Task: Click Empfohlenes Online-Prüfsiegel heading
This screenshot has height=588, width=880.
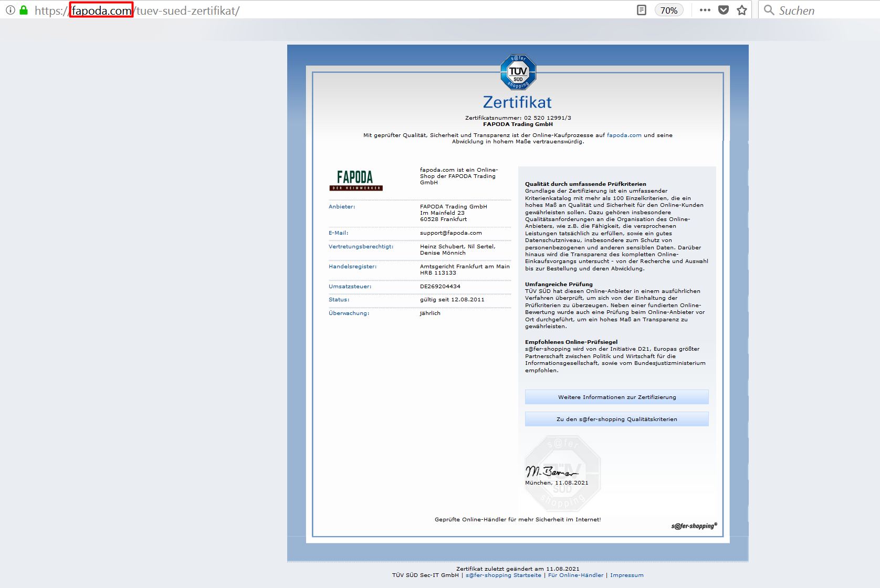Action: pos(571,342)
